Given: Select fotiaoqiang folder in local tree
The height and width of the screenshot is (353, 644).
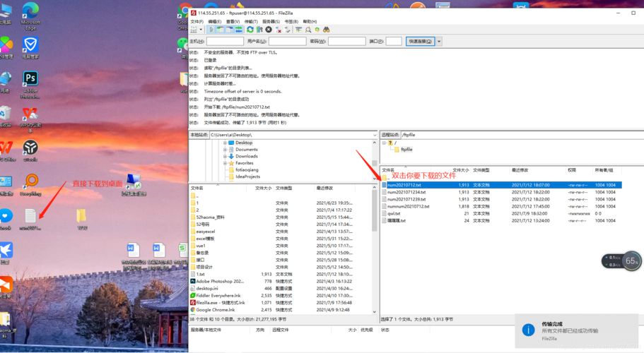Looking at the screenshot, I should point(247,169).
